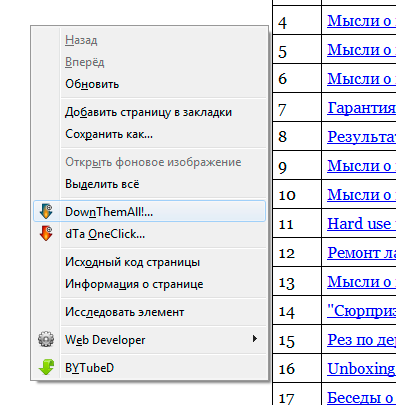396x405 pixels.
Task: Click the Web Developer gear icon
Action: pyautogui.click(x=46, y=339)
